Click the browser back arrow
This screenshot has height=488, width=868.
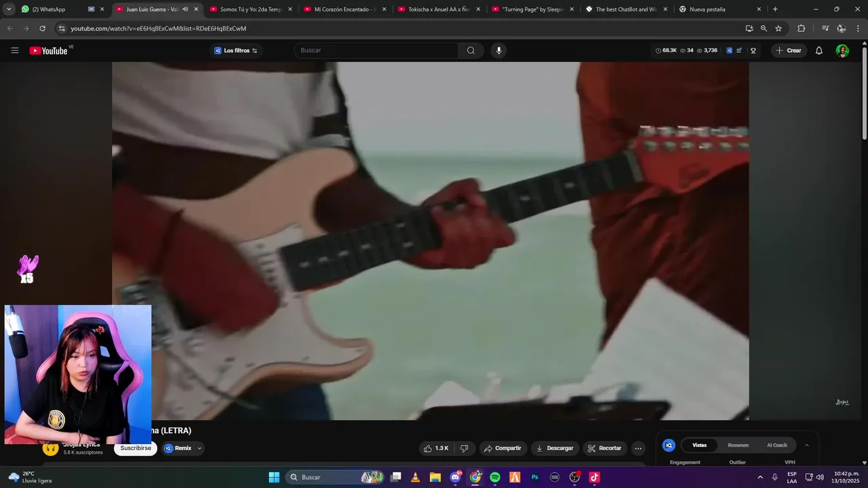9,28
